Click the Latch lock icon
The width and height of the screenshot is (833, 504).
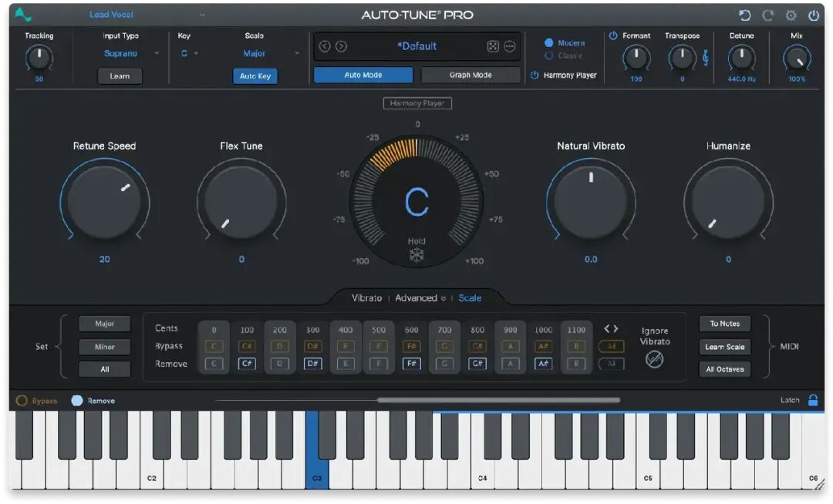[813, 400]
